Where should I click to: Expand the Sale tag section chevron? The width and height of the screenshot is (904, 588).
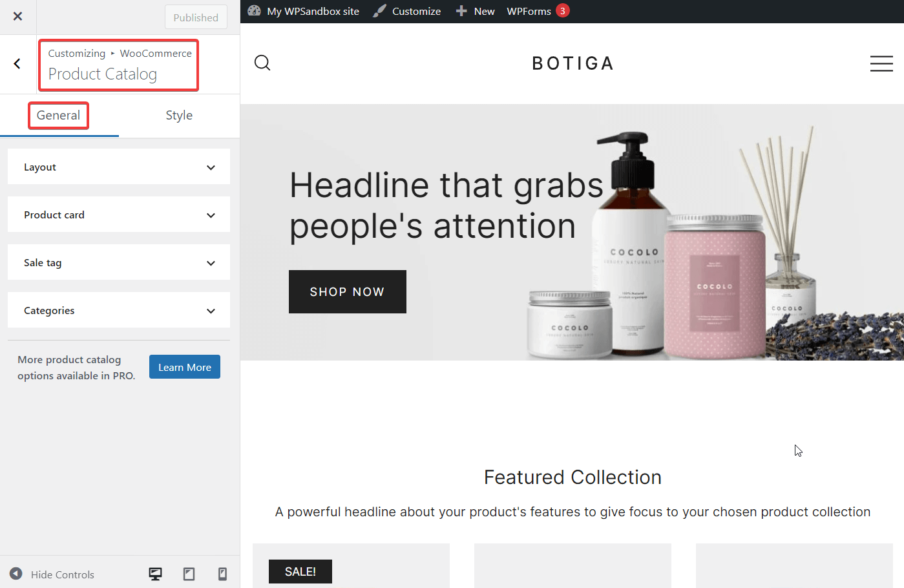(211, 263)
